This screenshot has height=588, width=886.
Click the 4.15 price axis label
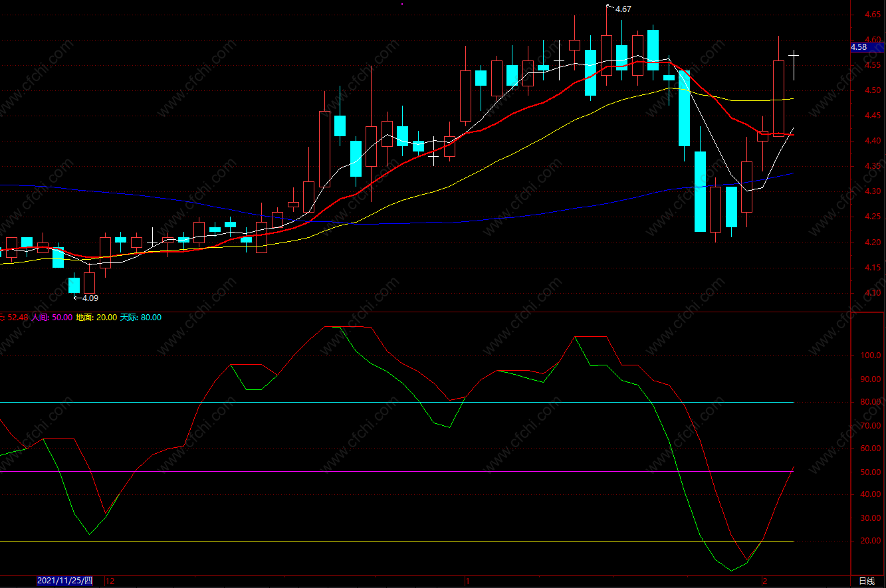pos(873,268)
